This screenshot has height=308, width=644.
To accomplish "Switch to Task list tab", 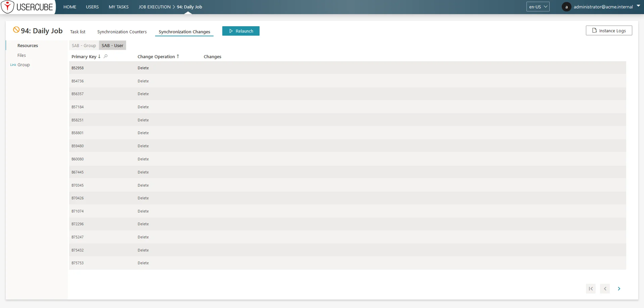I will [x=78, y=32].
